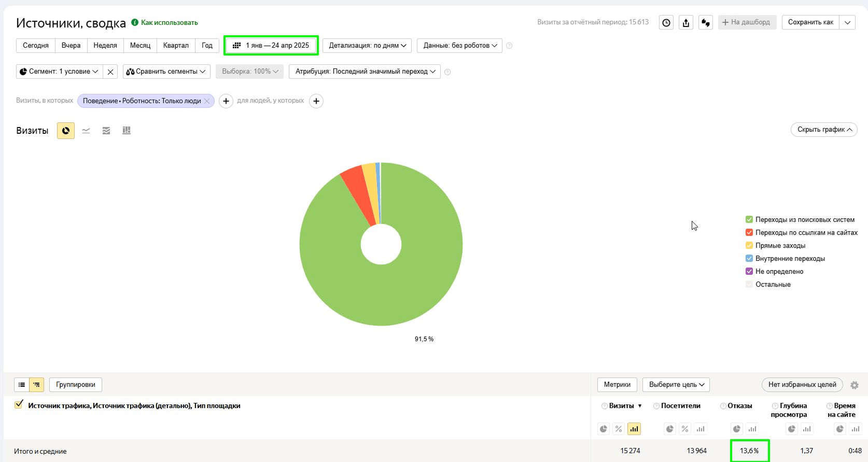The image size is (868, 462).
Task: Switch chart to column bar view
Action: click(x=127, y=131)
